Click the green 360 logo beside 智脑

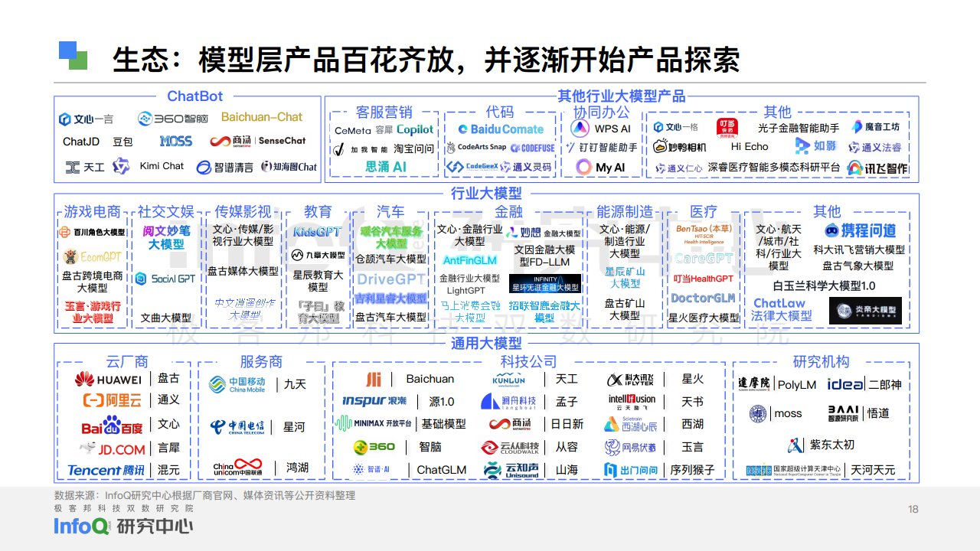[x=374, y=447]
